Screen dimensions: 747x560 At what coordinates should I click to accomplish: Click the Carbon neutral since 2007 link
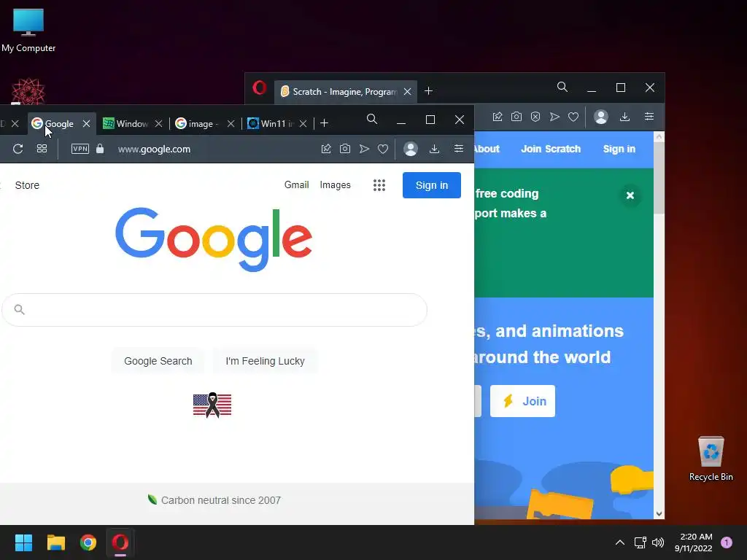click(220, 500)
